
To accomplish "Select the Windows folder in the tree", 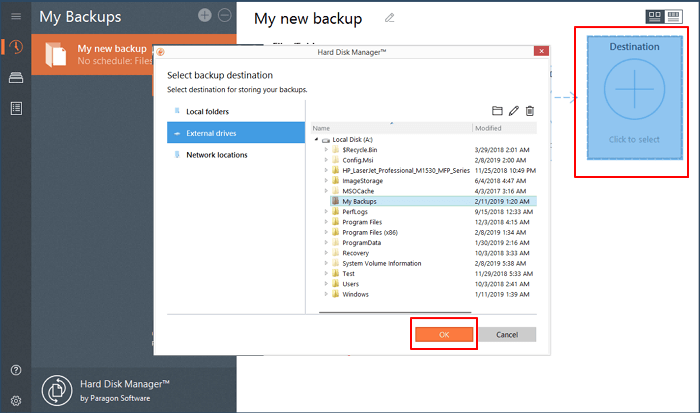I will pyautogui.click(x=355, y=294).
